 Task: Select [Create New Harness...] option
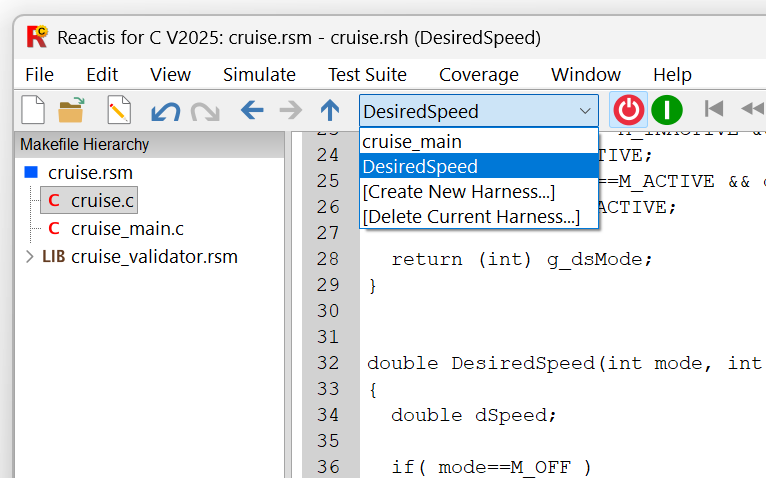click(x=479, y=191)
